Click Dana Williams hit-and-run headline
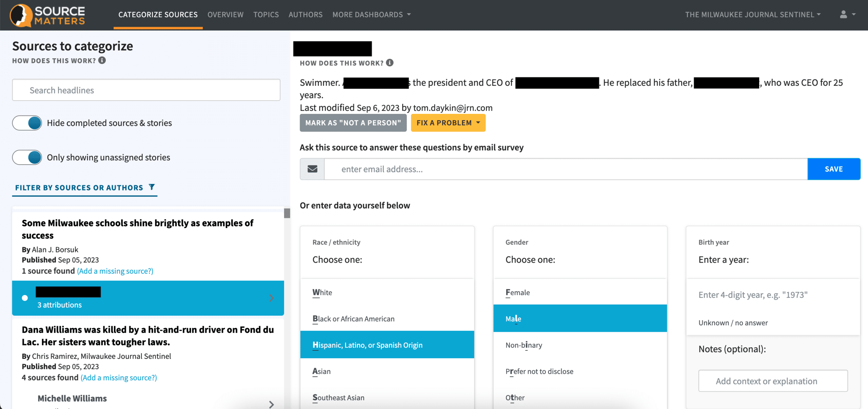 tap(148, 336)
